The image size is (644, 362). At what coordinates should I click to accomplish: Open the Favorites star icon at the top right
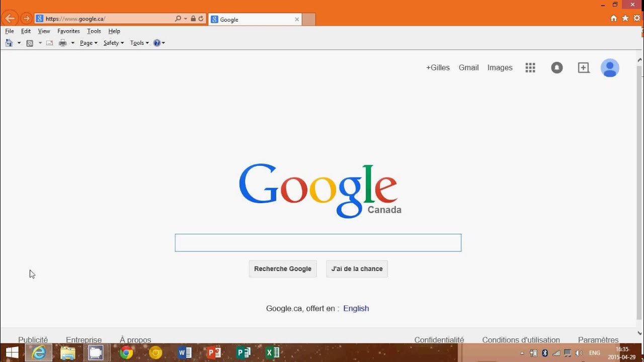625,18
